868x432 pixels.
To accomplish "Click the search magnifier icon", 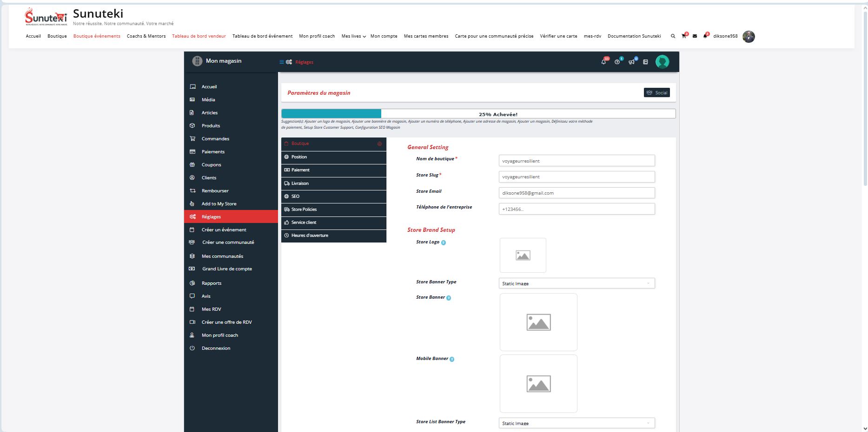I will (x=673, y=36).
